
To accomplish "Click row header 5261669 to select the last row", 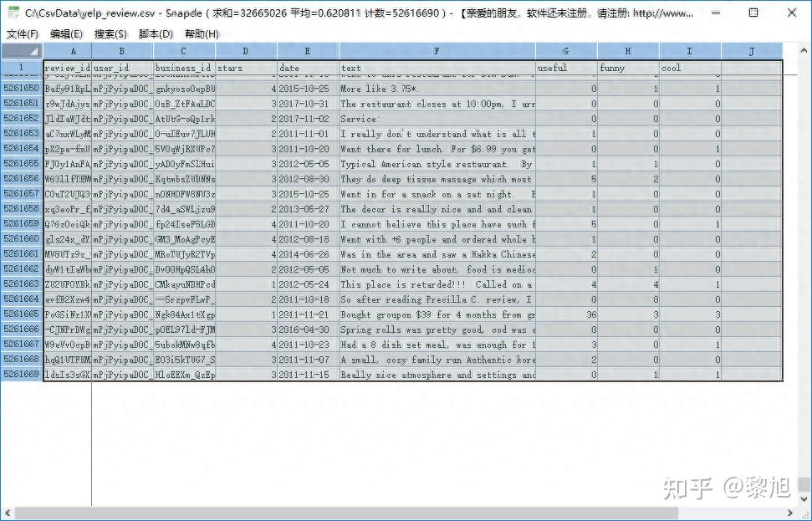I will coord(20,375).
